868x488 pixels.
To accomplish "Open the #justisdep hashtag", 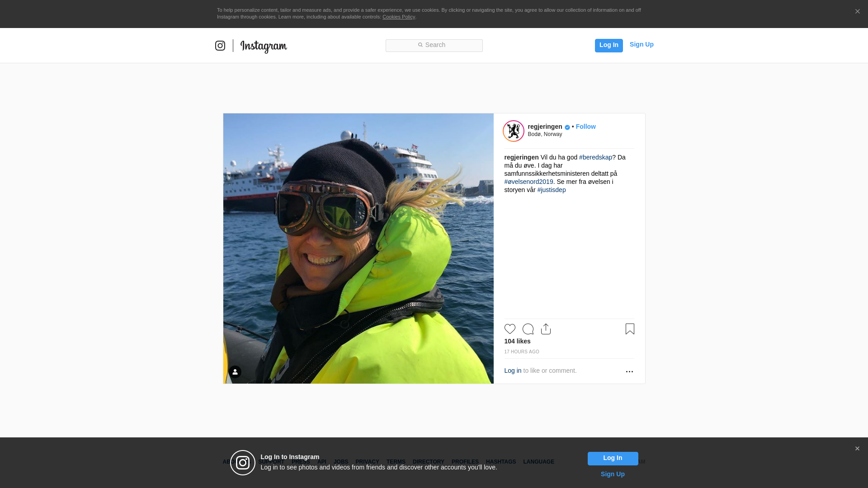I will point(552,190).
